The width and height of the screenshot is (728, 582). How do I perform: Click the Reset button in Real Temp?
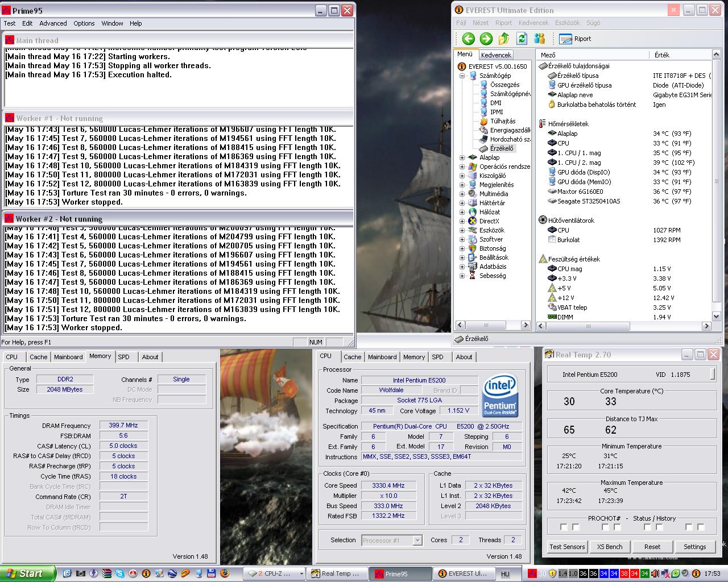point(652,547)
